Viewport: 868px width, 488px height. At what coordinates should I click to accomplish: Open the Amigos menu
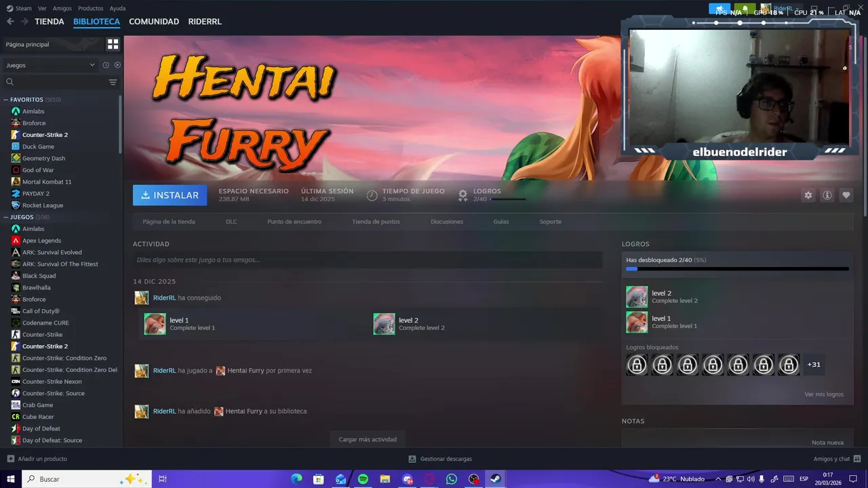(x=62, y=8)
